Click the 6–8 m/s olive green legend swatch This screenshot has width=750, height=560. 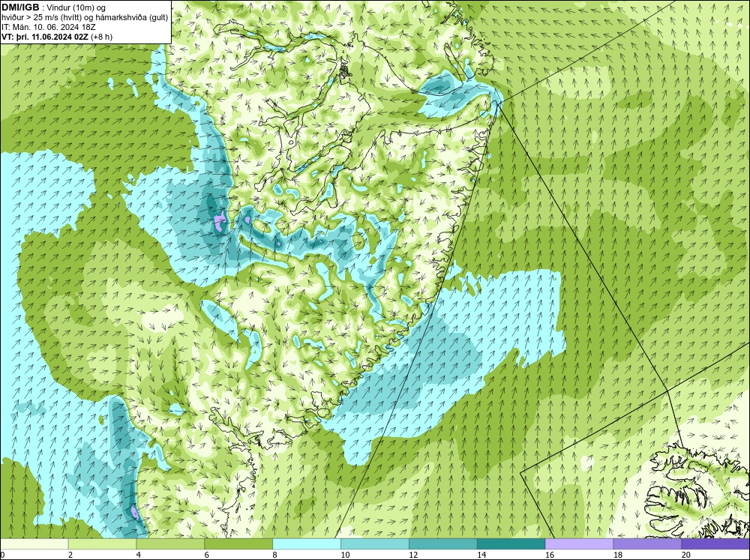tap(238, 544)
